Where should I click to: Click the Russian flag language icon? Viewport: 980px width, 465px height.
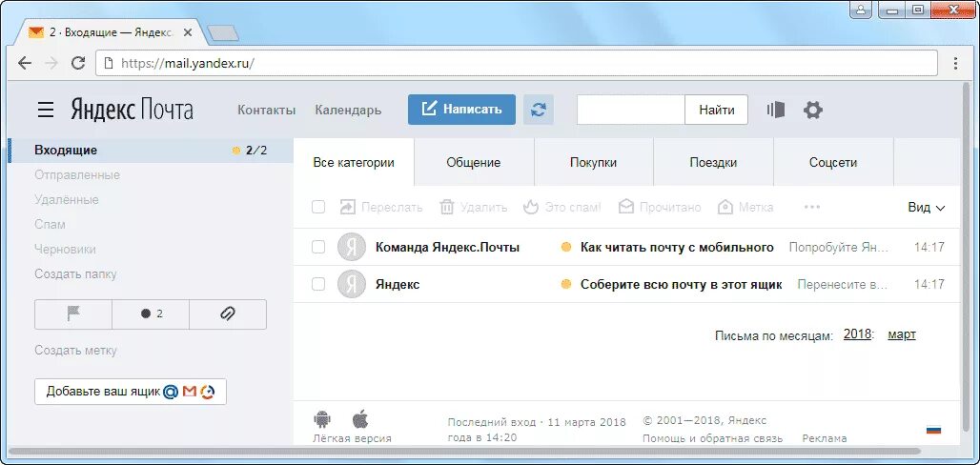933,430
